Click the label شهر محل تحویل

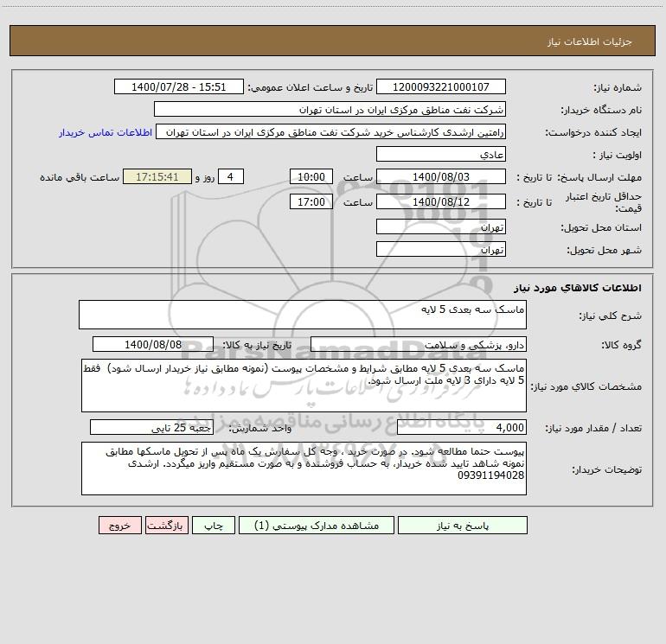pos(604,251)
